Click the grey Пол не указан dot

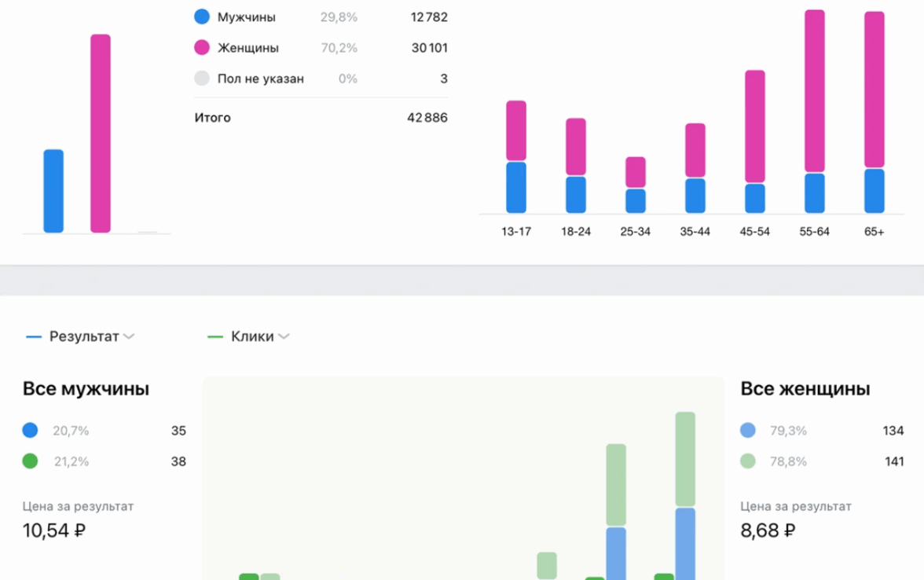pos(202,79)
